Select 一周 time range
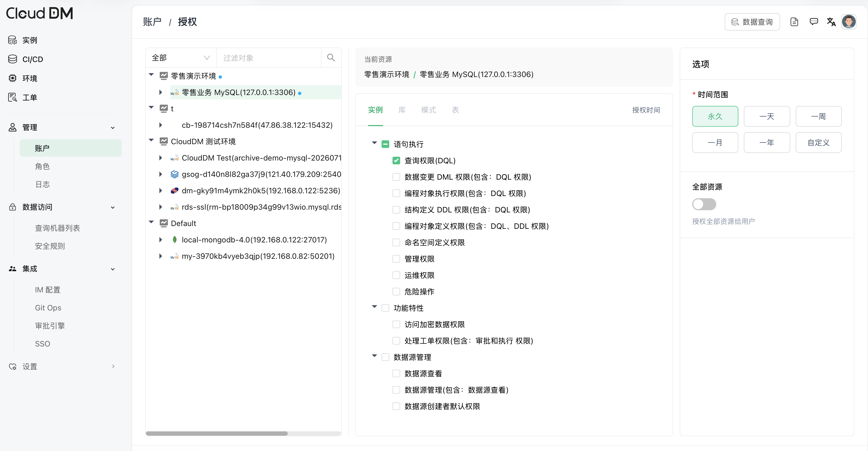Screen dimensions: 868x451 click(818, 116)
